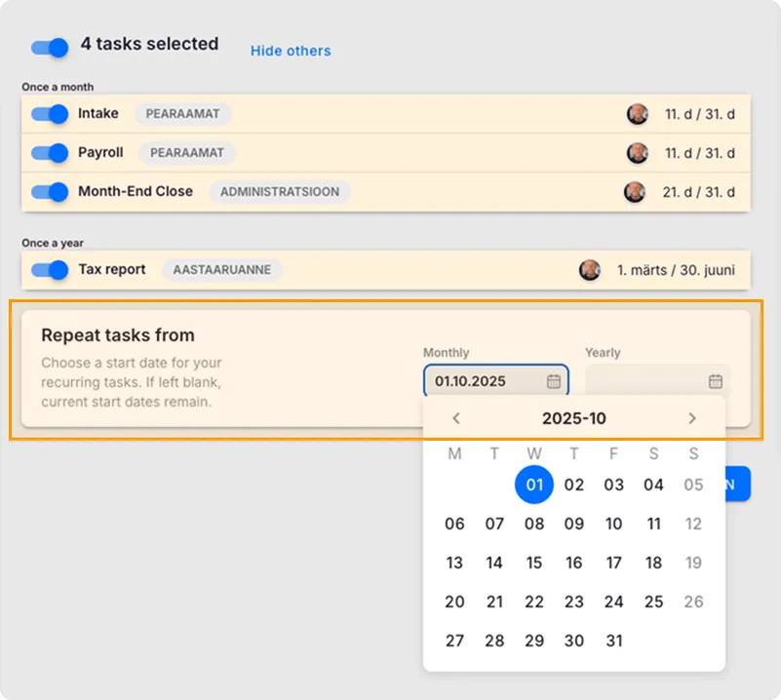This screenshot has height=700, width=781.
Task: Click the Hide others link
Action: coord(291,51)
